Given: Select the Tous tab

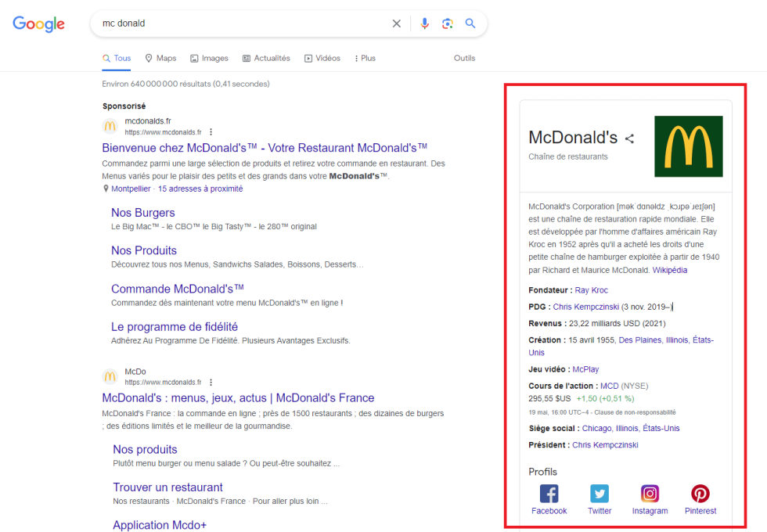Looking at the screenshot, I should click(117, 58).
